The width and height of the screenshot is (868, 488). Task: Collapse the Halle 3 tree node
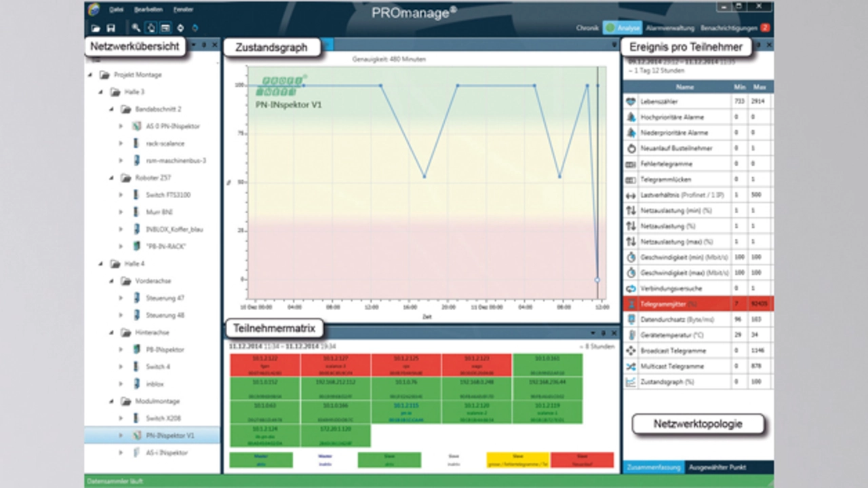point(102,92)
